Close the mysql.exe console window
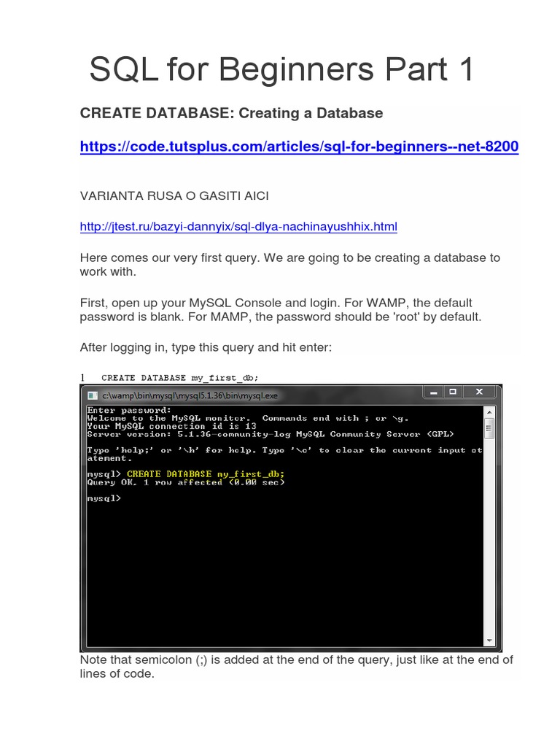 click(x=479, y=392)
